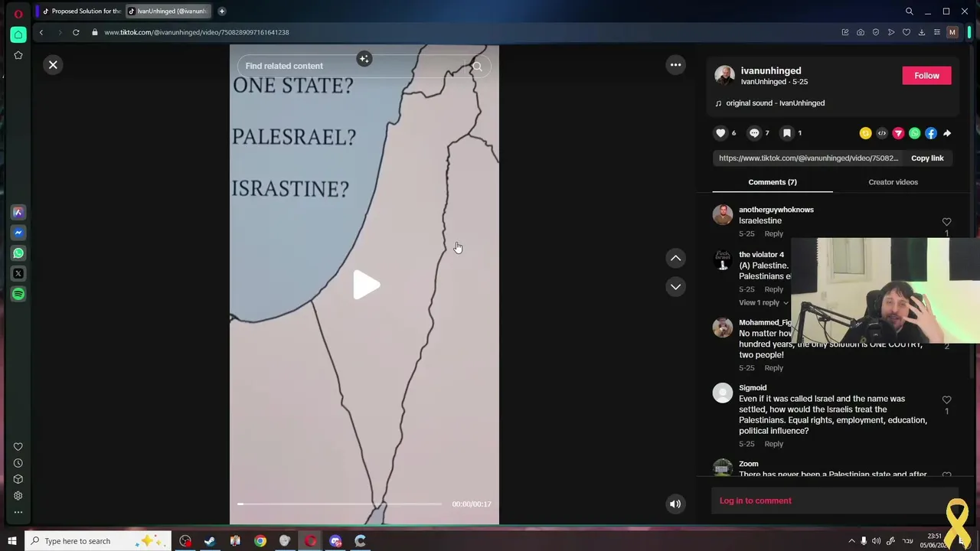This screenshot has height=551, width=980.
Task: Repost the video using yellow icon
Action: click(x=865, y=133)
